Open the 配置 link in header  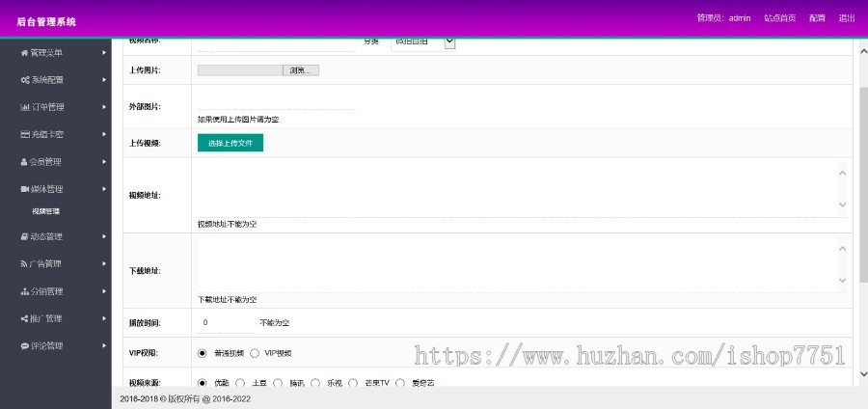point(817,18)
